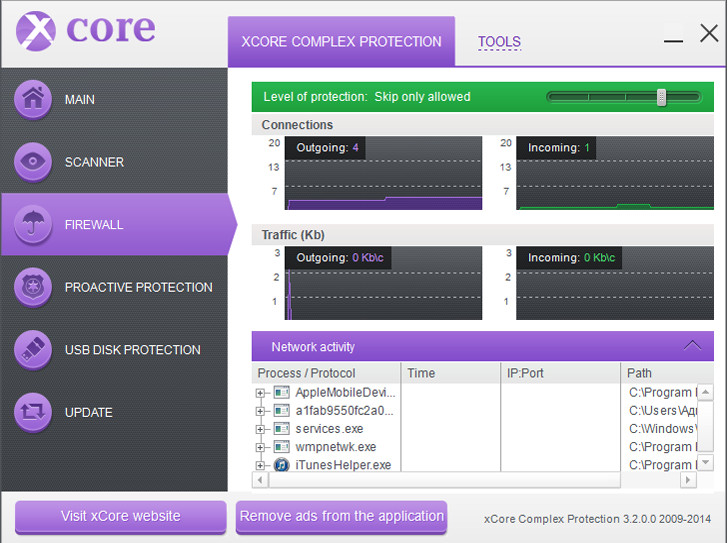Click Remove ads from the application
The image size is (728, 543).
[x=342, y=517]
